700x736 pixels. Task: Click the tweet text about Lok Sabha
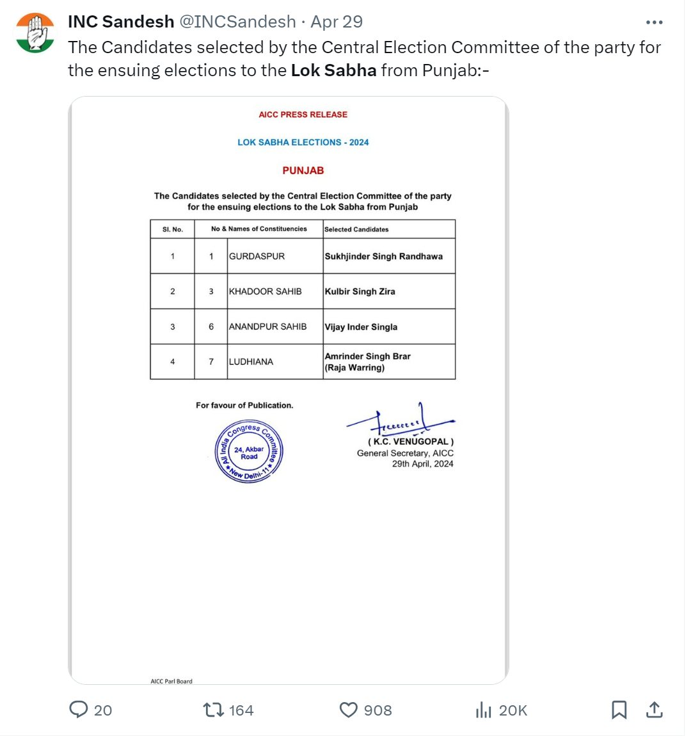click(x=365, y=59)
